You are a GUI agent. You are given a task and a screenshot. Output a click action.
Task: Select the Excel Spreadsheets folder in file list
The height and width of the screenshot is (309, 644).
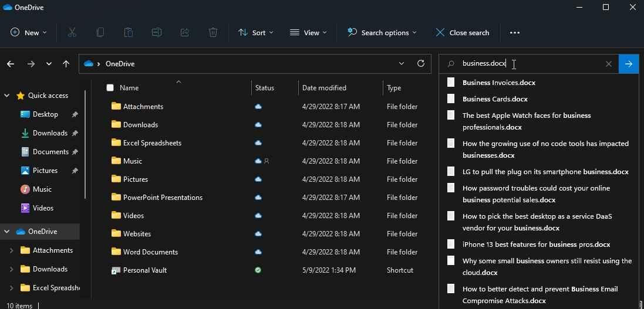tap(263, 143)
